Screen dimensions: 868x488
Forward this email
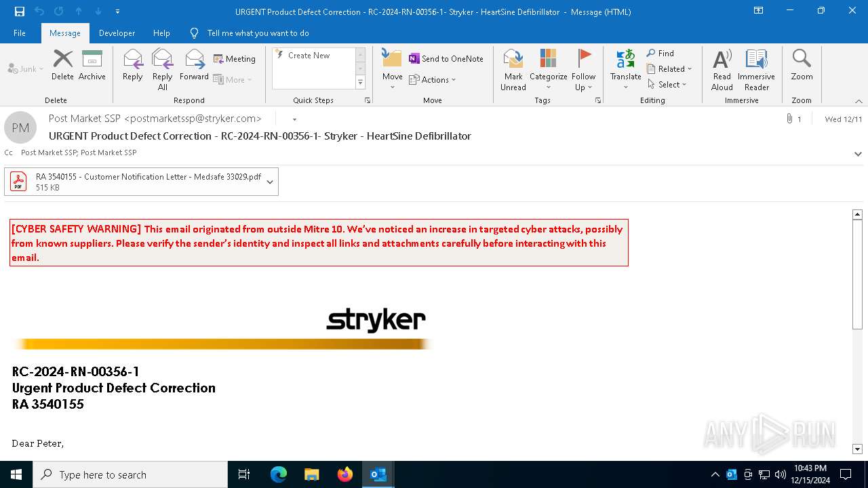click(194, 65)
